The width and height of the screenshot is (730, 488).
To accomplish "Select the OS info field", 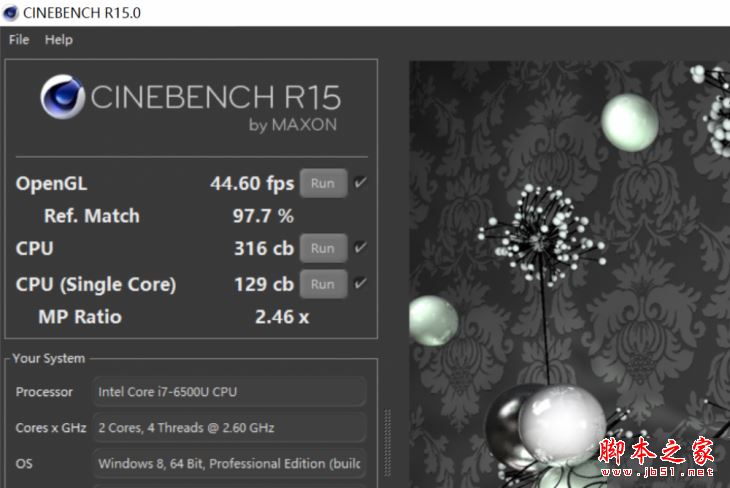I will coord(229,463).
